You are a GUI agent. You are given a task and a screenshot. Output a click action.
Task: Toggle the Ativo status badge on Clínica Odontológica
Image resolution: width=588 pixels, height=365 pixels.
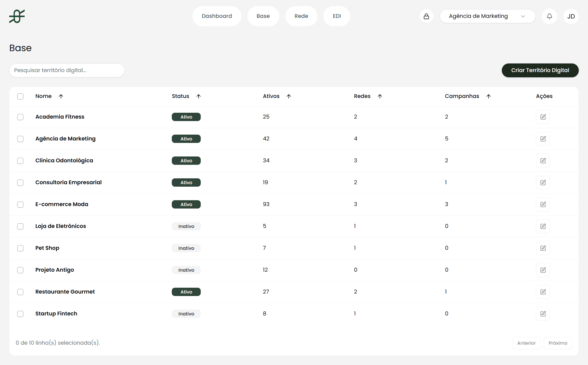tap(186, 160)
